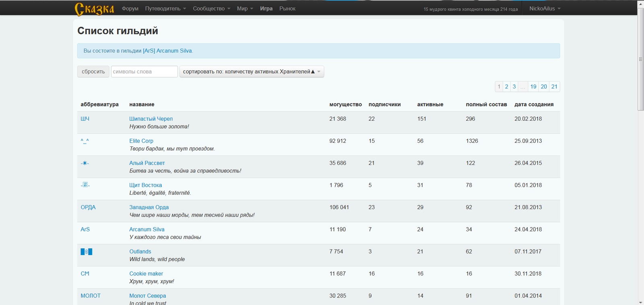Open the Outlands flag emblem abbreviation
The width and height of the screenshot is (644, 305).
click(87, 251)
